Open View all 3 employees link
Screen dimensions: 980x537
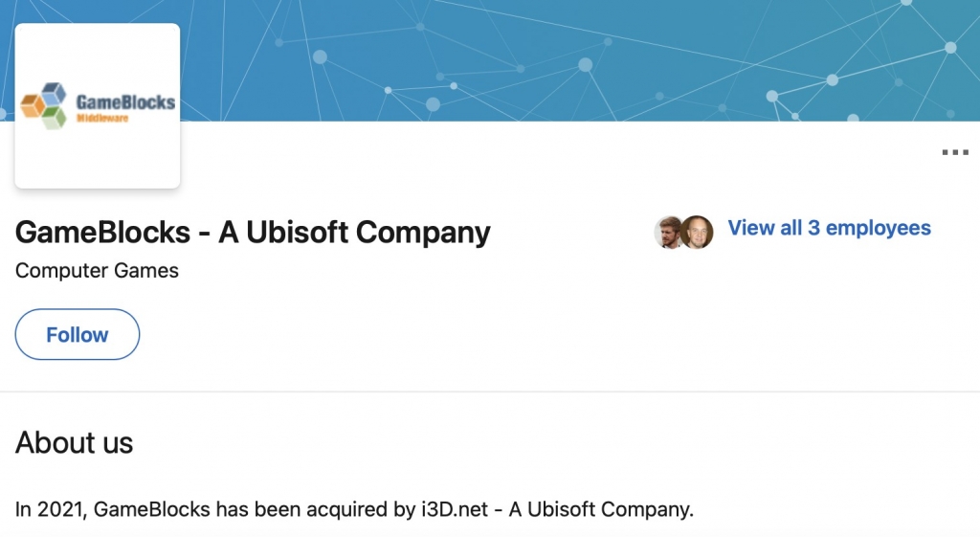click(829, 228)
